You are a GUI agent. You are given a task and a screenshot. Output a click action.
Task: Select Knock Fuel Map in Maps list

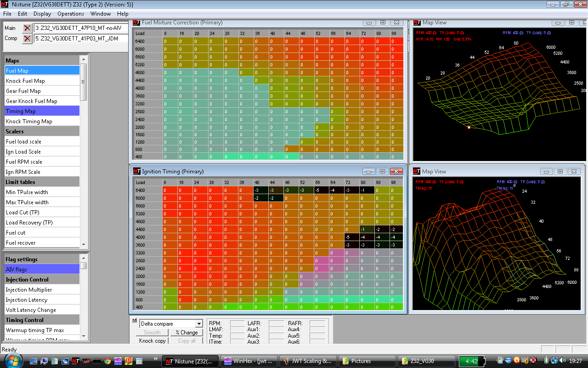pos(26,81)
